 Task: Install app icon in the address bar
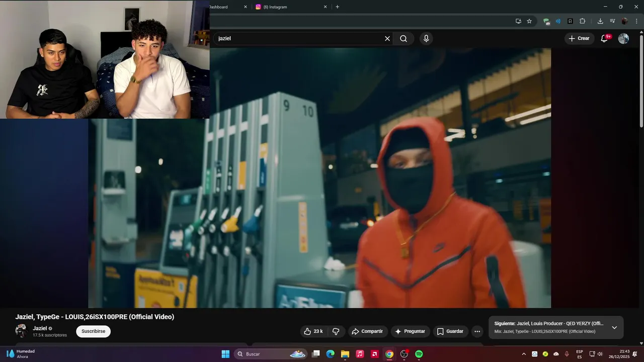[518, 21]
